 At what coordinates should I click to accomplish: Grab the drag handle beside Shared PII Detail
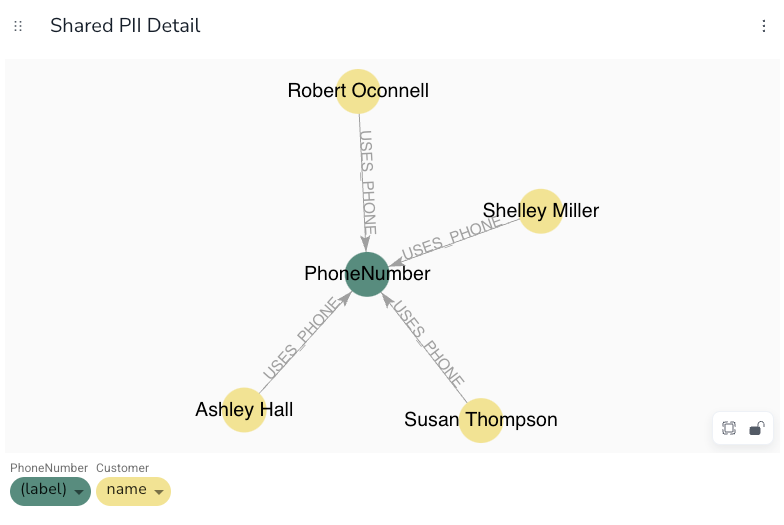point(18,26)
